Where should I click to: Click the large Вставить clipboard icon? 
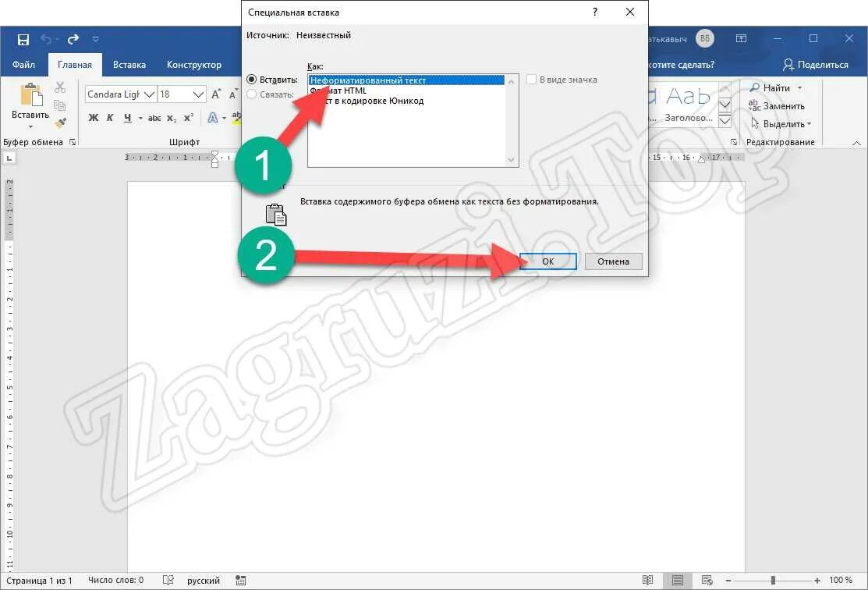[x=31, y=94]
